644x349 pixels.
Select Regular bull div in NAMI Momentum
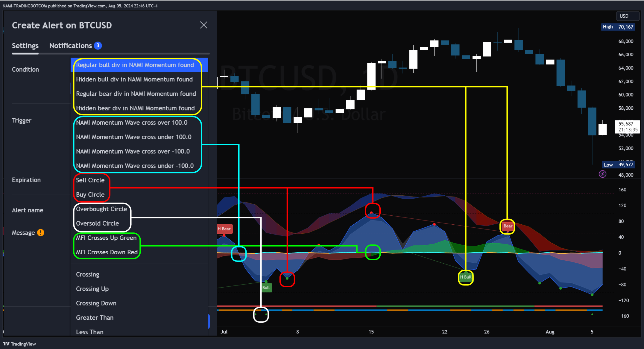tap(135, 65)
